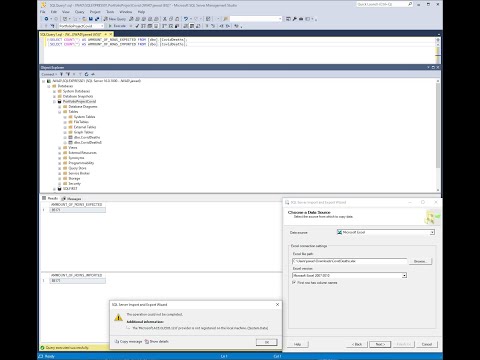Click Help in the Import wizard
The width and height of the screenshot is (480, 360).
(x=298, y=344)
